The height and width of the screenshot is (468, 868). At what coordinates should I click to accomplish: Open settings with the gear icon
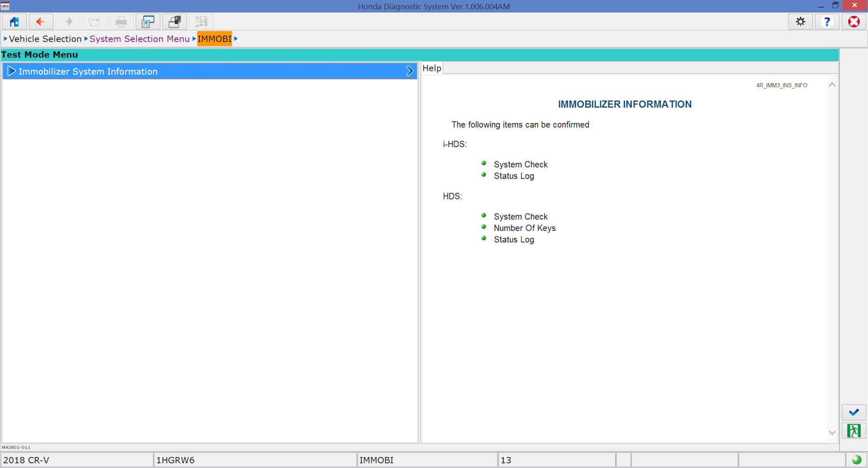[801, 22]
